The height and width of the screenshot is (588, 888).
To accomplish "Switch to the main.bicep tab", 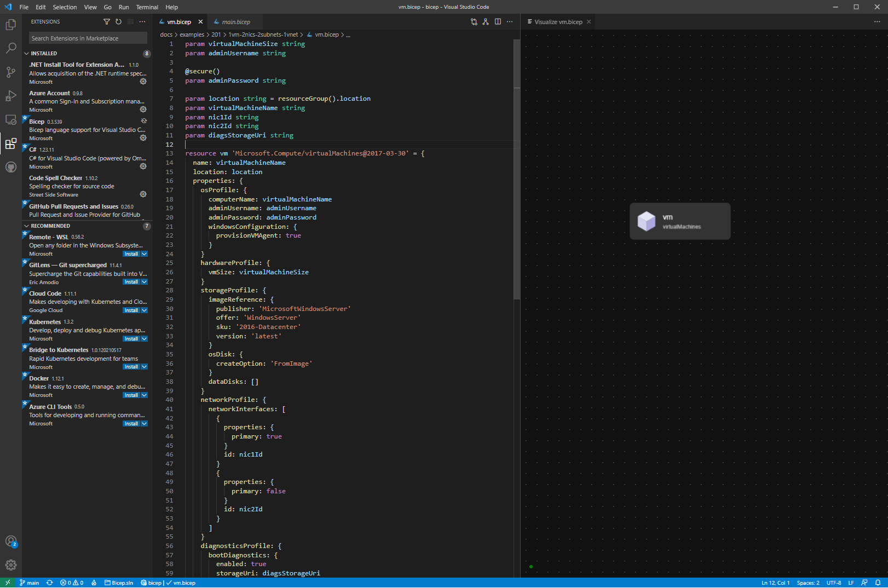I will click(236, 22).
